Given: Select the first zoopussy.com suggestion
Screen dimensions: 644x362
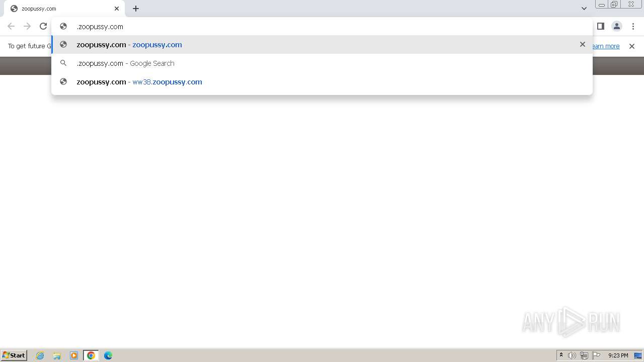Looking at the screenshot, I should [322, 45].
